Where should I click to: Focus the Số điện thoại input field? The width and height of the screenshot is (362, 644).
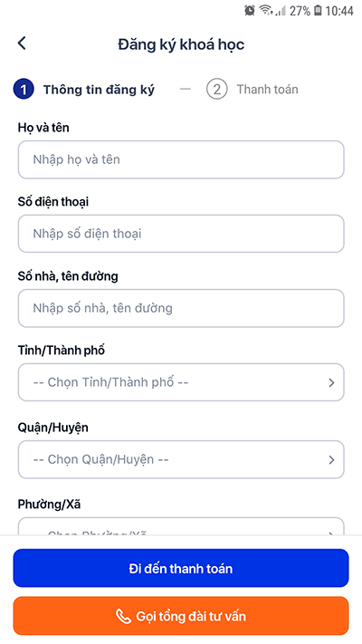pyautogui.click(x=181, y=234)
